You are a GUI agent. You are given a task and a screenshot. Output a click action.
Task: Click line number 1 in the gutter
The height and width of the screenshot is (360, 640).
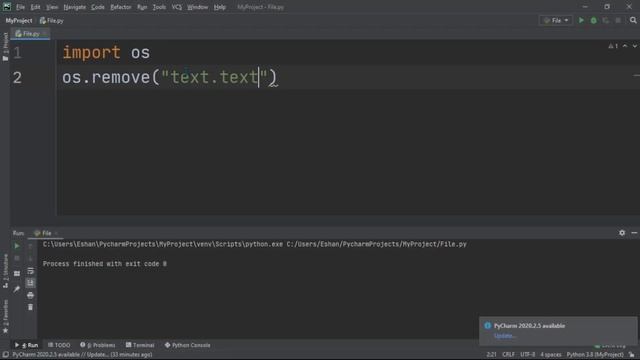pyautogui.click(x=17, y=53)
